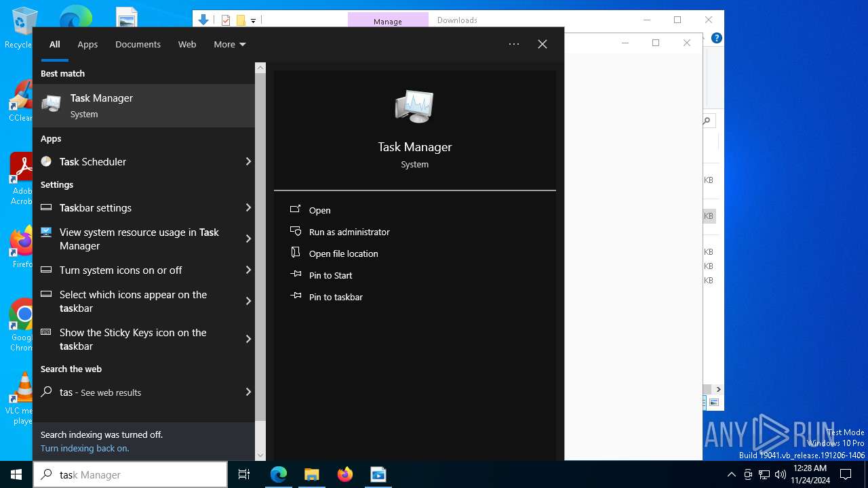Switch to the Web search tab
The image size is (868, 488).
pos(187,44)
